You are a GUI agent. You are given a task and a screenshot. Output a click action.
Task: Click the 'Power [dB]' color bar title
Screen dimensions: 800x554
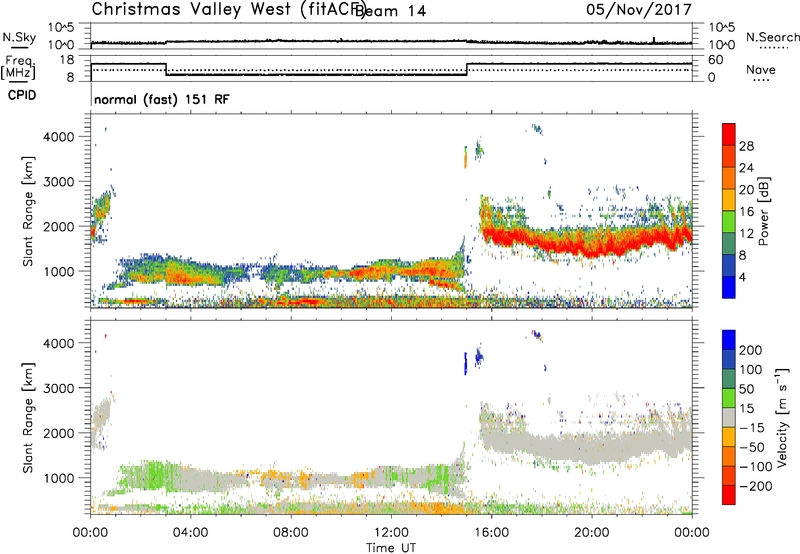click(x=764, y=211)
